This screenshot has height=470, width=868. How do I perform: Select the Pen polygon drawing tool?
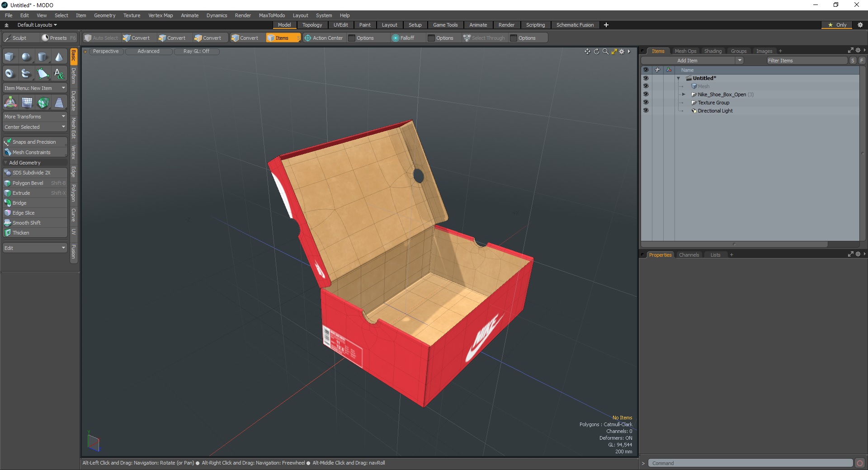(42, 73)
